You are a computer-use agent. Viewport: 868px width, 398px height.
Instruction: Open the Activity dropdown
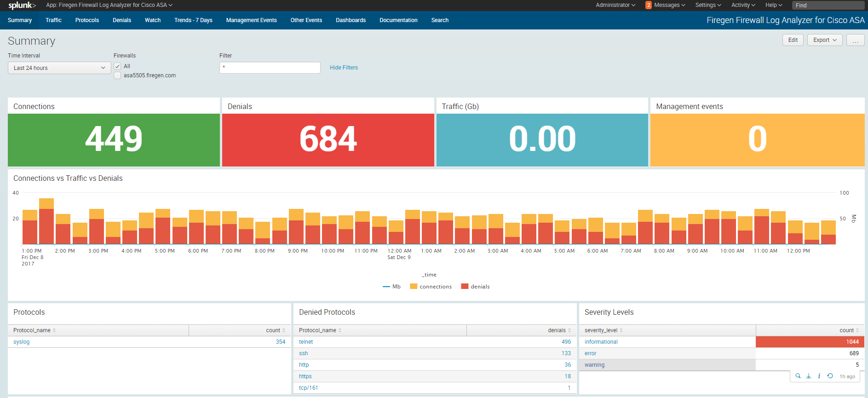coord(743,5)
